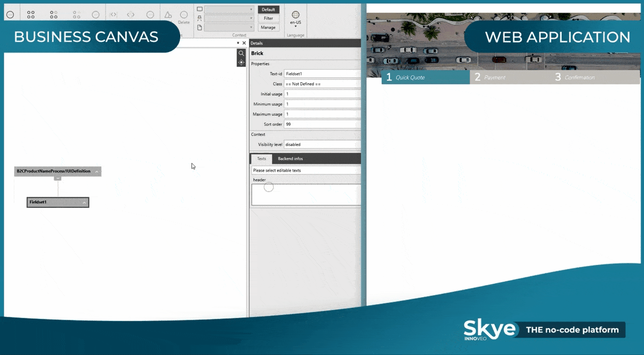This screenshot has height=355, width=644.
Task: Click the document icon in the Context group
Action: click(x=200, y=26)
